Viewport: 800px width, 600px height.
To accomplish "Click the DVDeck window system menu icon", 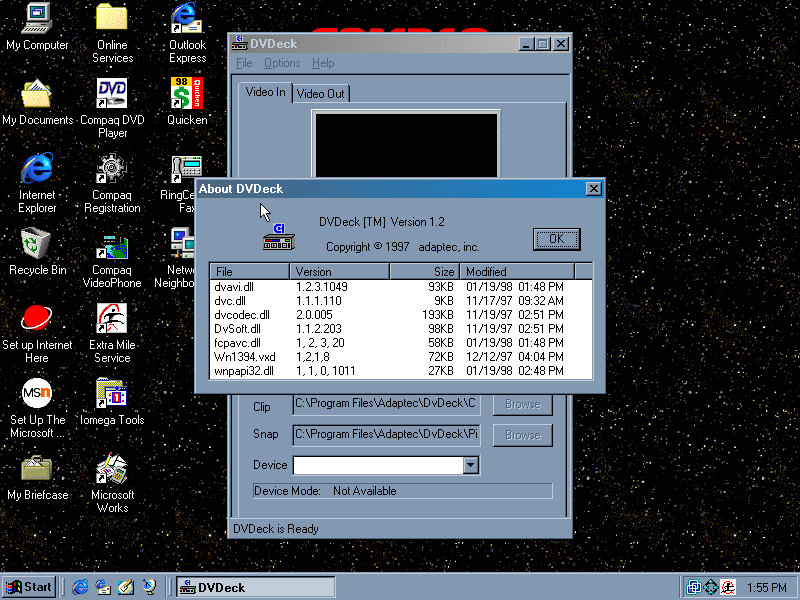I will tap(239, 44).
